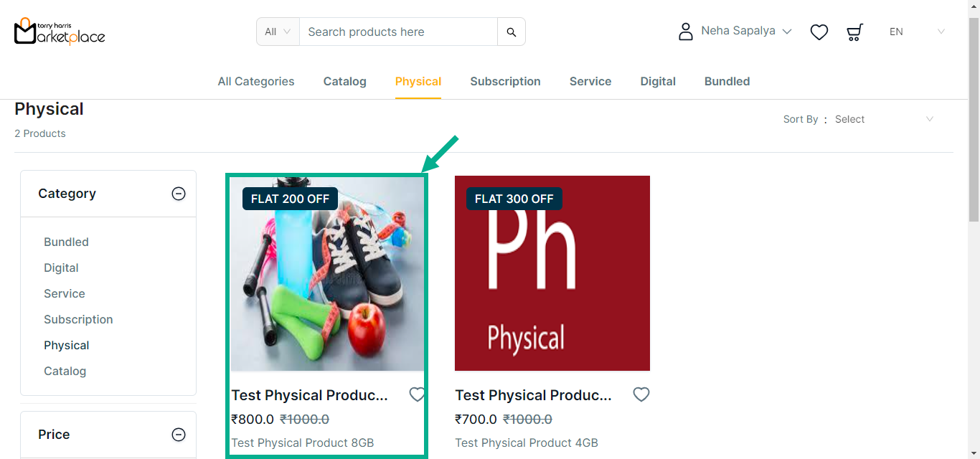Screen dimensions: 980x459
Task: Open the All search category dropdown
Action: (x=278, y=32)
